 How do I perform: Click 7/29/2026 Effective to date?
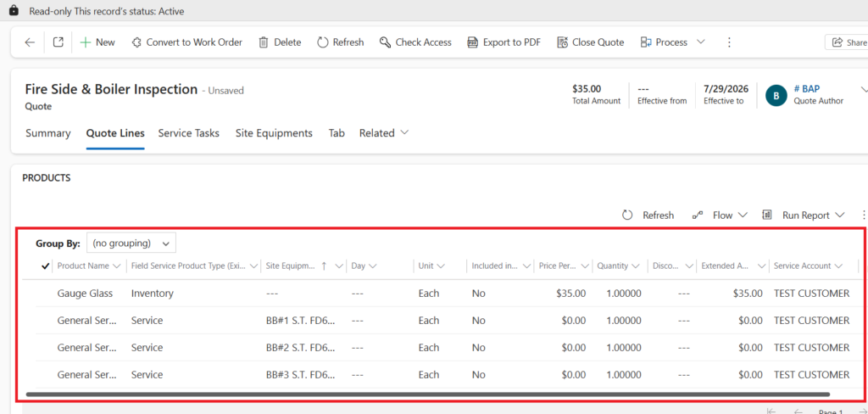(726, 89)
